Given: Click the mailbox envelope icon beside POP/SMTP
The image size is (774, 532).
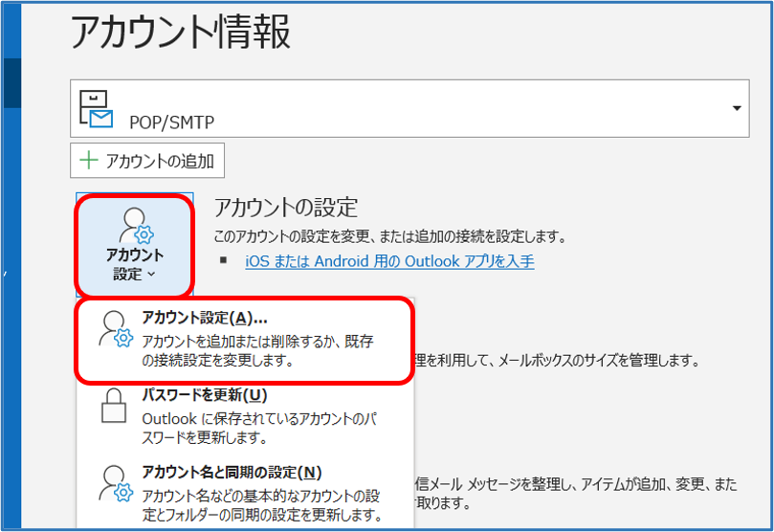Looking at the screenshot, I should (97, 109).
